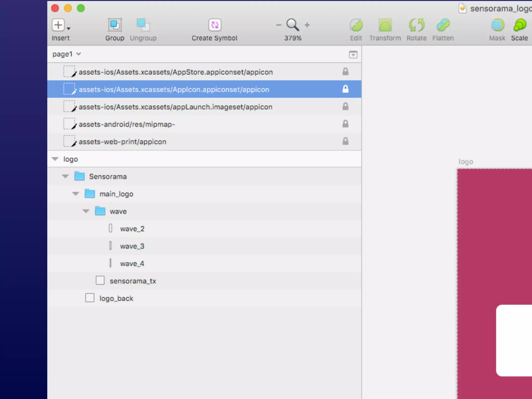This screenshot has width=532, height=399.
Task: Select the sensorama_tx layer
Action: (133, 281)
